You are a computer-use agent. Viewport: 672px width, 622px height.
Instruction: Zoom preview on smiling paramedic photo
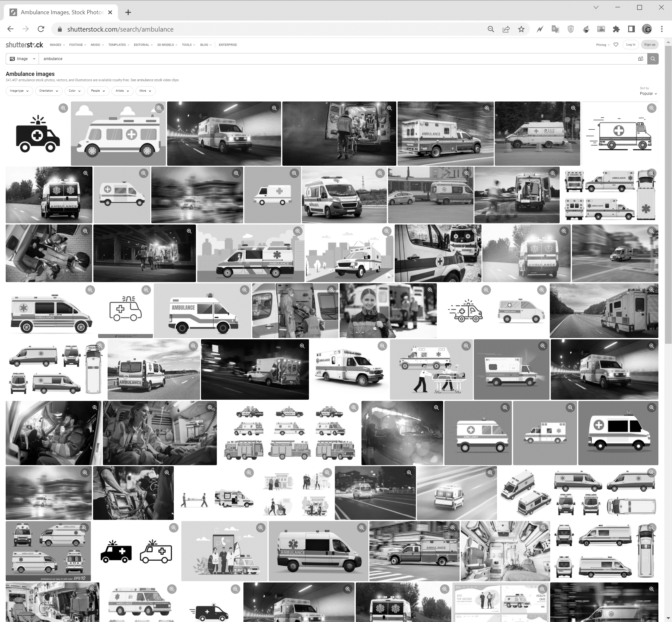tap(430, 290)
